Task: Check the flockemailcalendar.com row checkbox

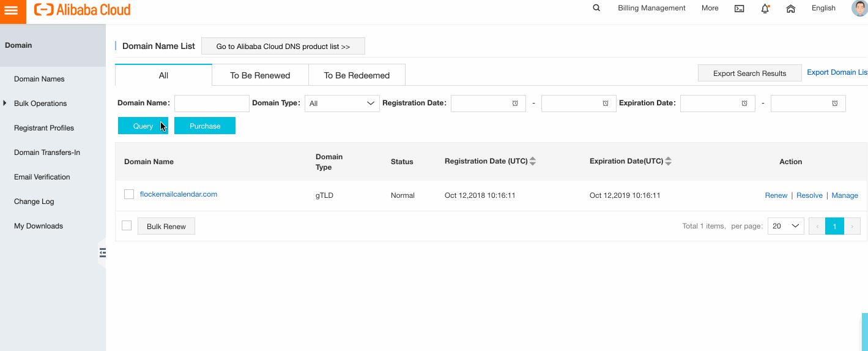Action: pos(129,194)
